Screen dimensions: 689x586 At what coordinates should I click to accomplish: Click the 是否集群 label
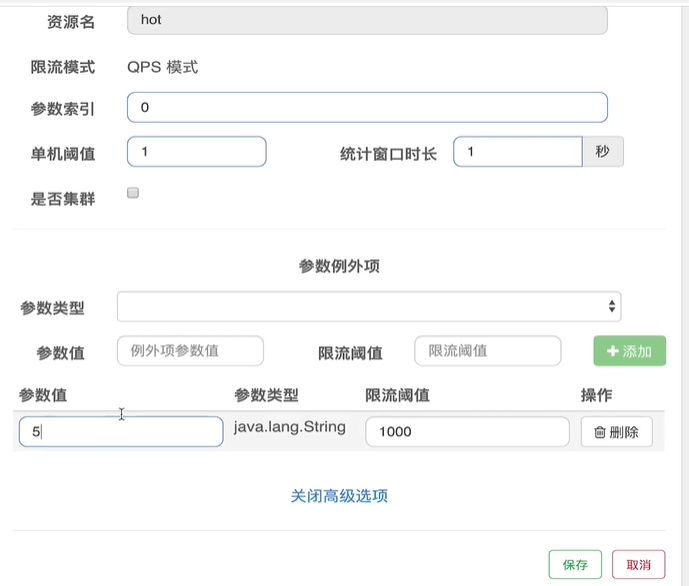pyautogui.click(x=63, y=199)
